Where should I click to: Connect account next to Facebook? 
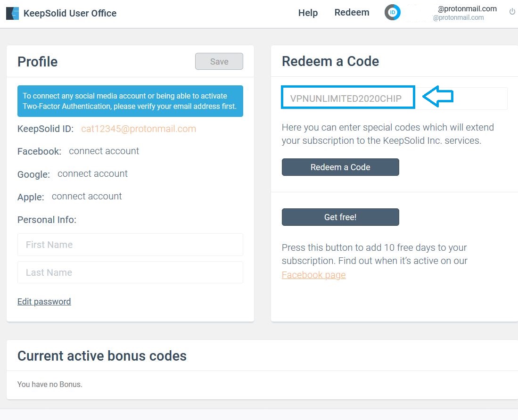coord(104,151)
